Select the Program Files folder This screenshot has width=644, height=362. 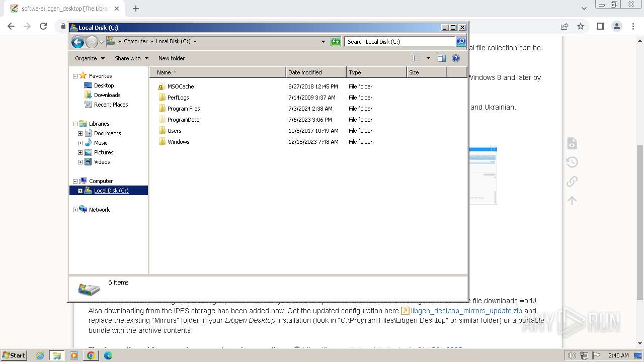pyautogui.click(x=184, y=109)
